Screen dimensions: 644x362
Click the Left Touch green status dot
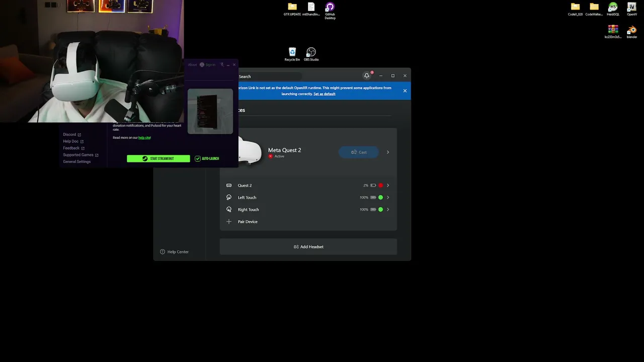coord(381,198)
